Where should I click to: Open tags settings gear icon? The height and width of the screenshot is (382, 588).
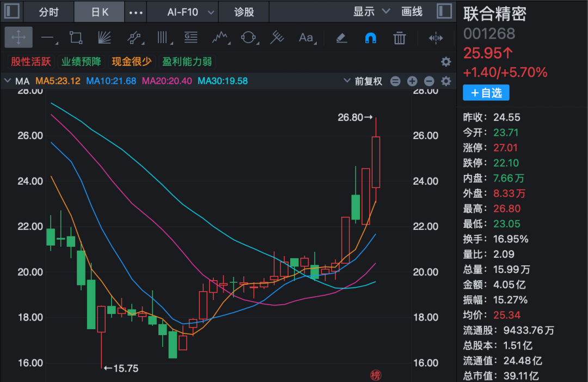point(446,62)
